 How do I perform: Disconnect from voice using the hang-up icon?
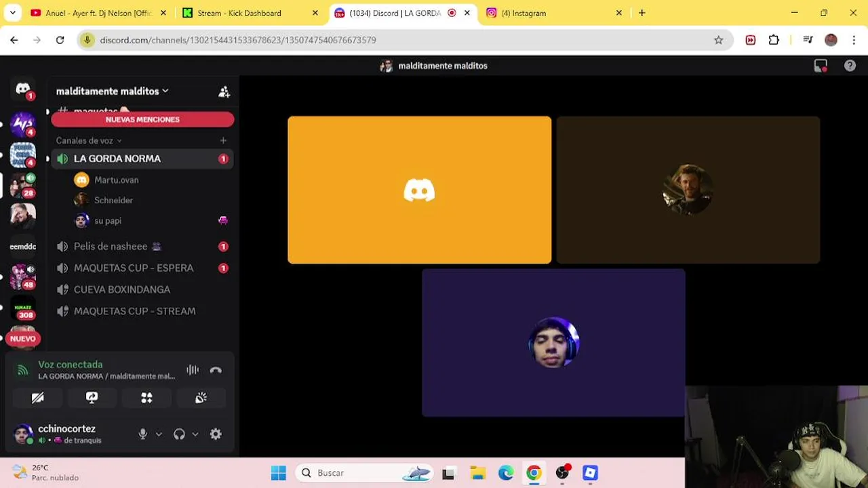click(216, 370)
